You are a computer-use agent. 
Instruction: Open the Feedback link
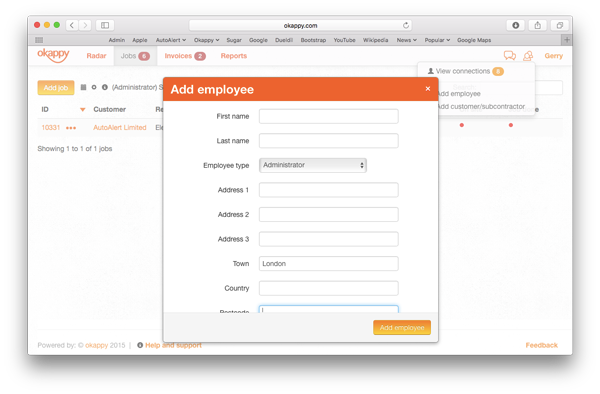(541, 345)
